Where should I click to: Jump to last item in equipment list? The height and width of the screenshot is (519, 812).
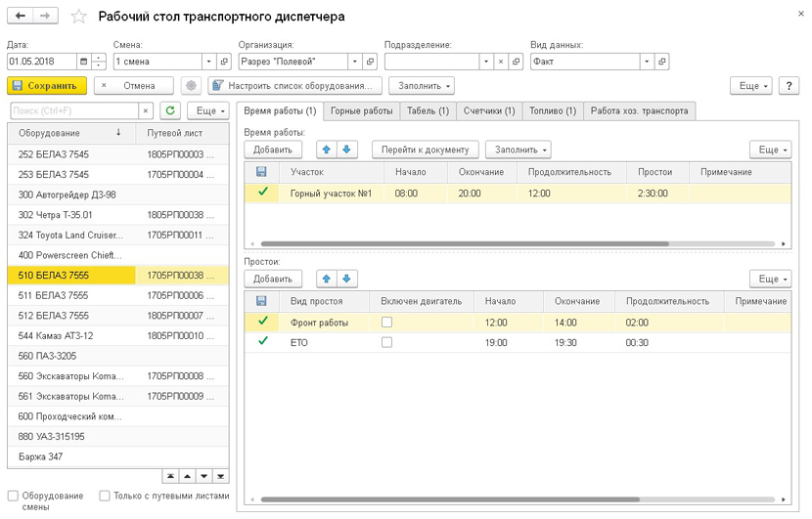221,476
